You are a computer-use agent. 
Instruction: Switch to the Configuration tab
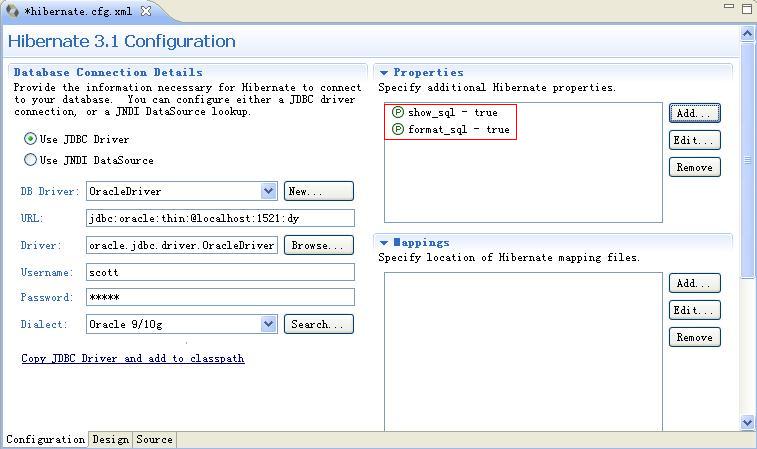(x=45, y=439)
